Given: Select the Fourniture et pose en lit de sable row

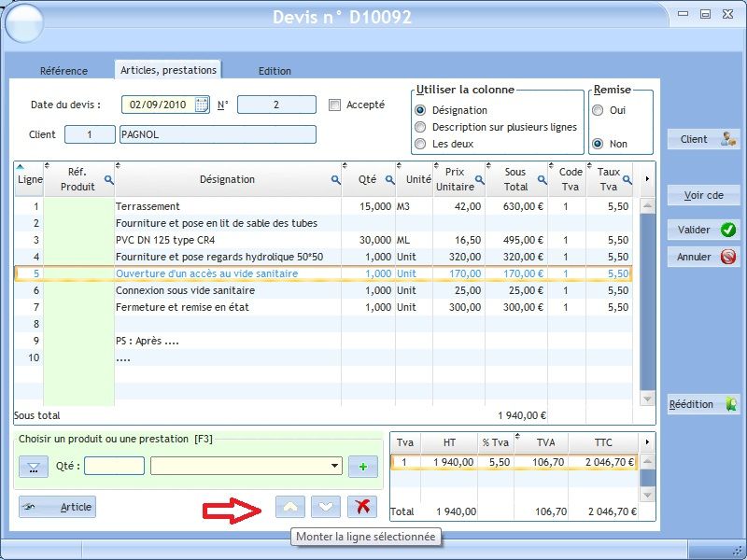Looking at the screenshot, I should click(x=324, y=223).
